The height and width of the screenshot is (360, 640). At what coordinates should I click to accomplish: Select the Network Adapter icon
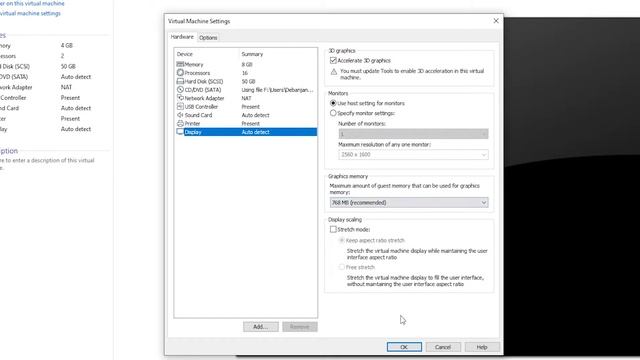[180, 98]
